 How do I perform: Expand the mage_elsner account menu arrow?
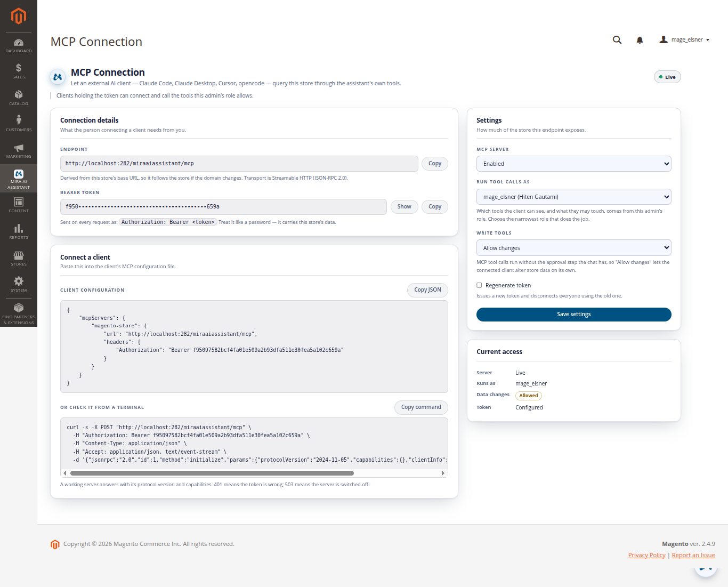click(708, 40)
